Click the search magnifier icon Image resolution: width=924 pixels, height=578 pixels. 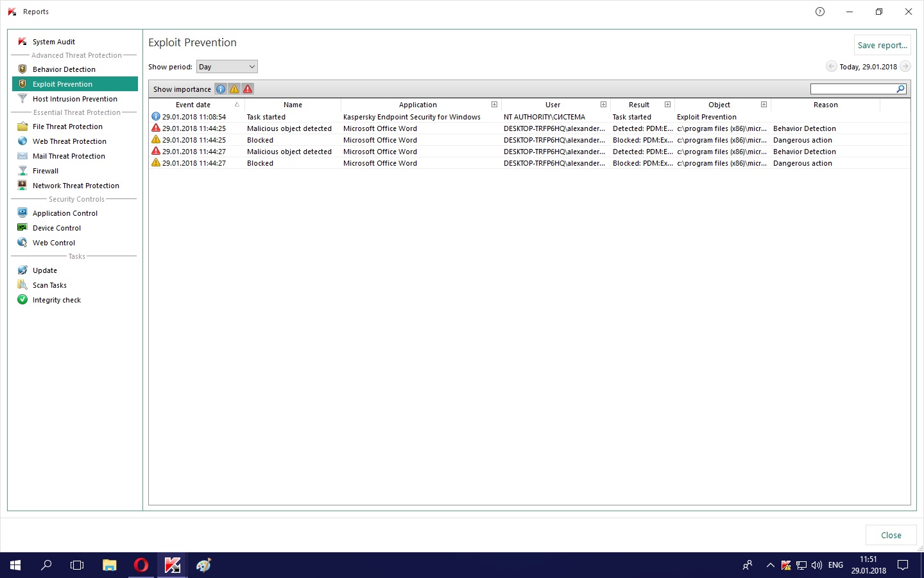point(901,89)
